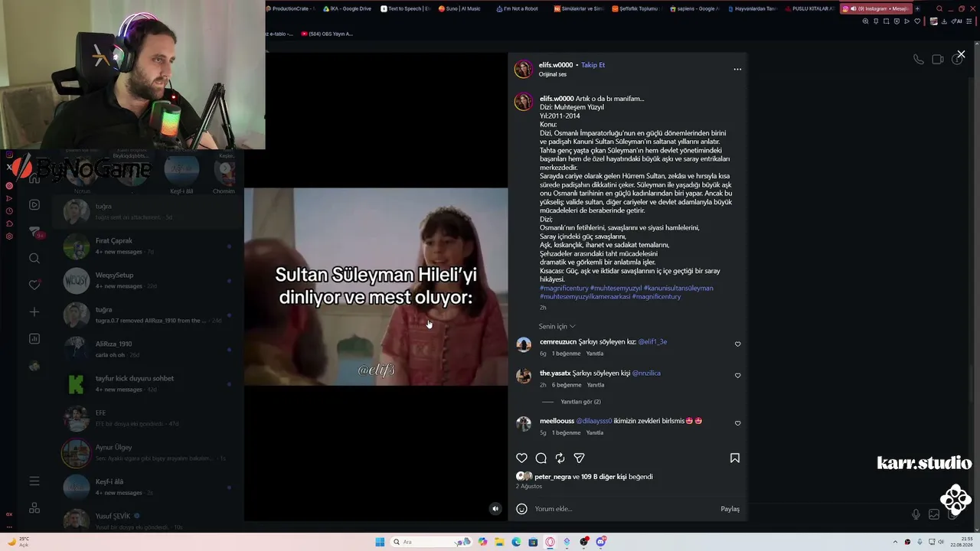Screen dimensions: 980x551
Task: Open elifs.w0000 profile from post header
Action: [556, 65]
